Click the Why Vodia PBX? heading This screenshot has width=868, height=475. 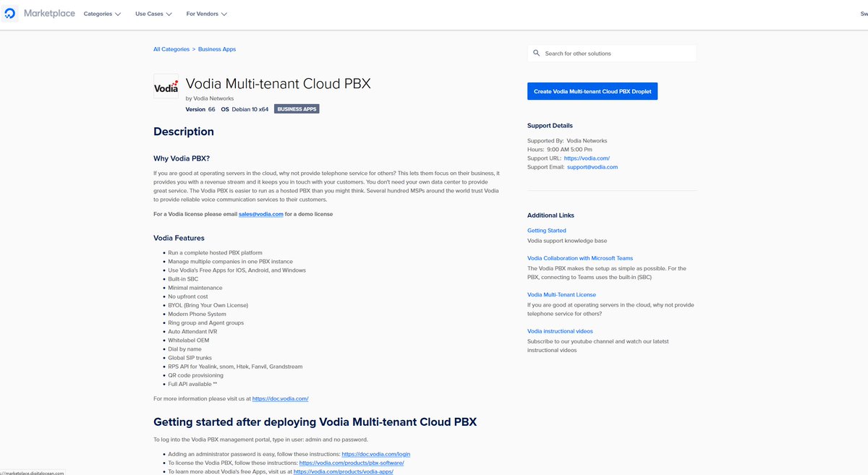pos(182,158)
